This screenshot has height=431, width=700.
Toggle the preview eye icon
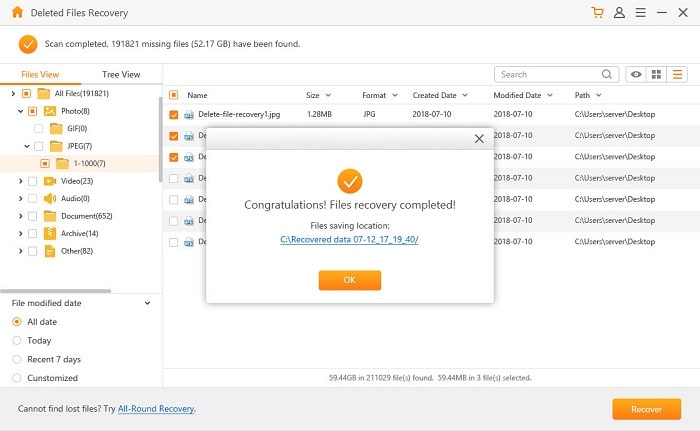[636, 74]
